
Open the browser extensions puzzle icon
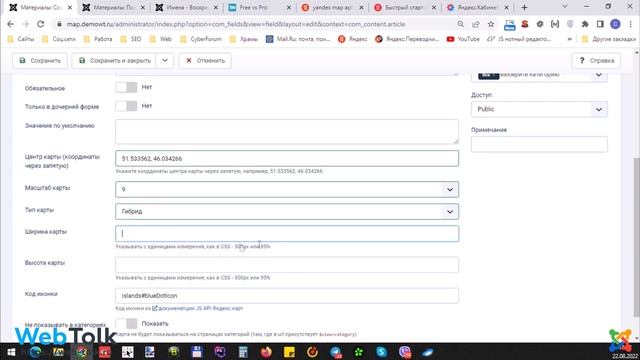585,24
